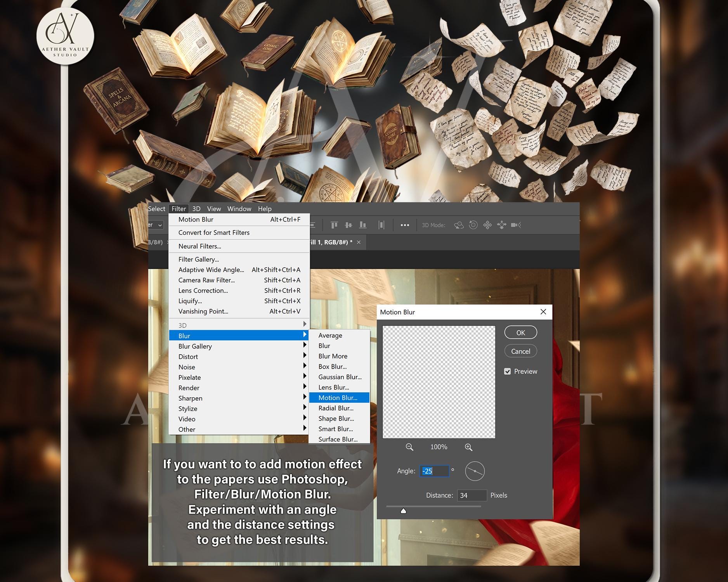This screenshot has height=582, width=728.
Task: Click the angle dial in Motion Blur
Action: (475, 471)
